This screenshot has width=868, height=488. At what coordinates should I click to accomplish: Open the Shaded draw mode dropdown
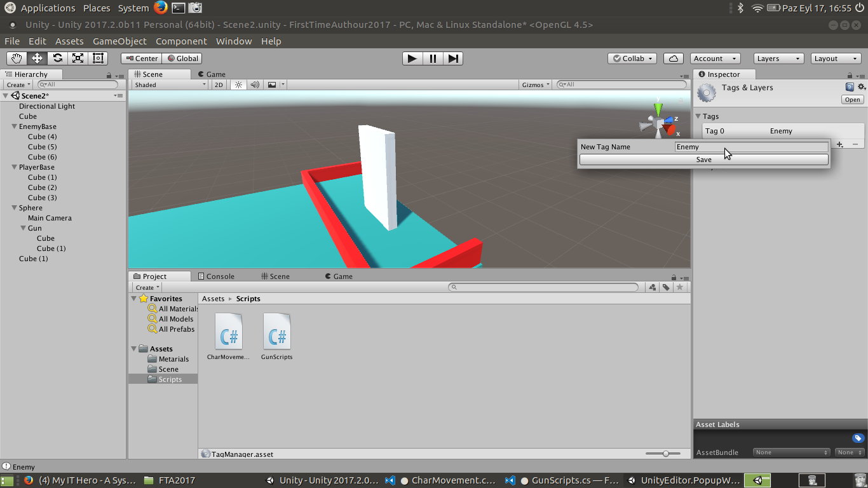[170, 85]
